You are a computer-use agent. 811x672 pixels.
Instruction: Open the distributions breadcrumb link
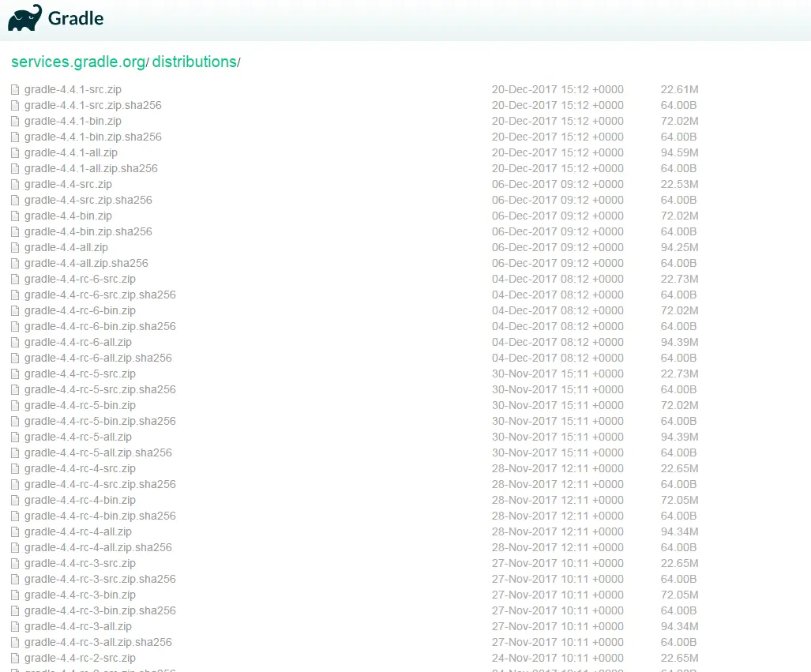[x=194, y=62]
